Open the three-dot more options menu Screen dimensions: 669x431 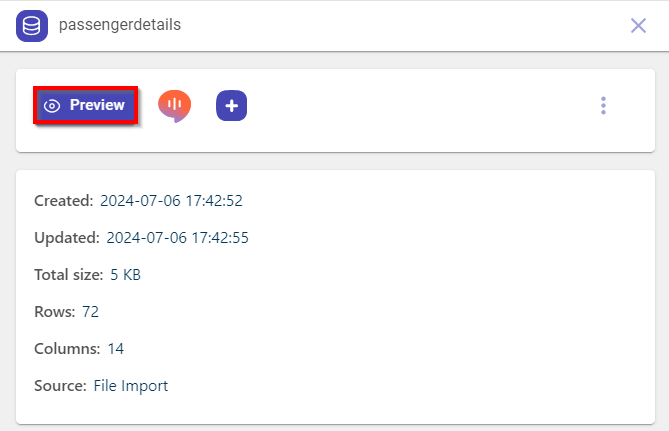[603, 105]
